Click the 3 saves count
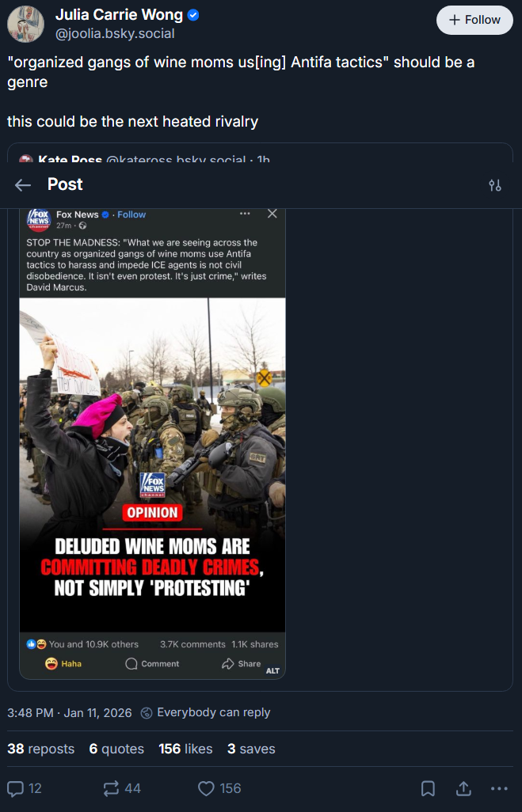Image resolution: width=522 pixels, height=812 pixels. point(251,749)
